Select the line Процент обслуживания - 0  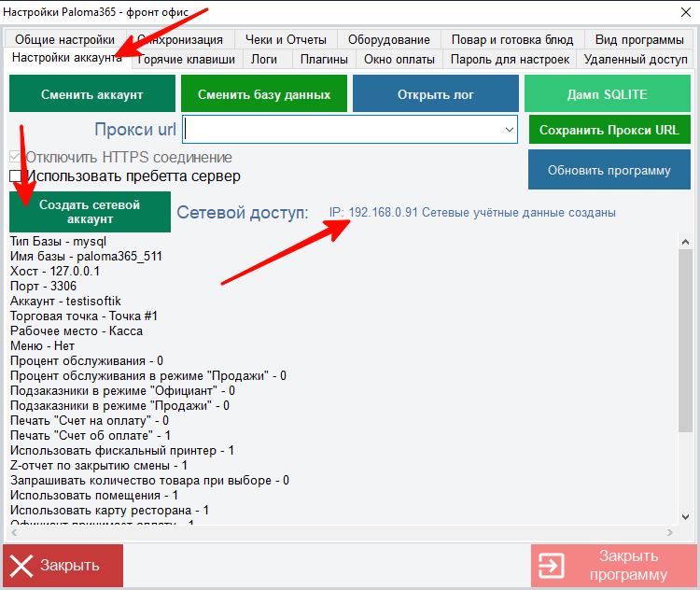[x=87, y=361]
